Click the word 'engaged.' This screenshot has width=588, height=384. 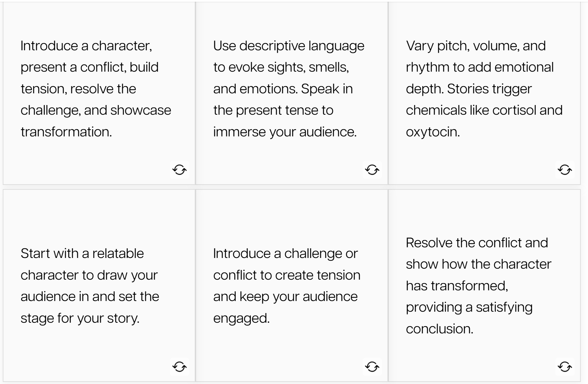tap(241, 318)
